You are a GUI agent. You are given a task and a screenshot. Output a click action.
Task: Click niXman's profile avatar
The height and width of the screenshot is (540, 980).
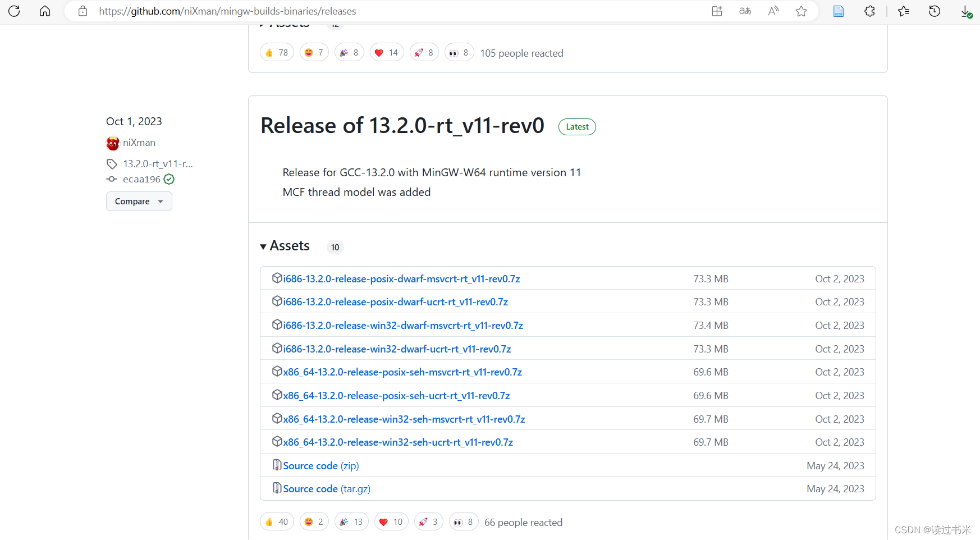pos(112,143)
